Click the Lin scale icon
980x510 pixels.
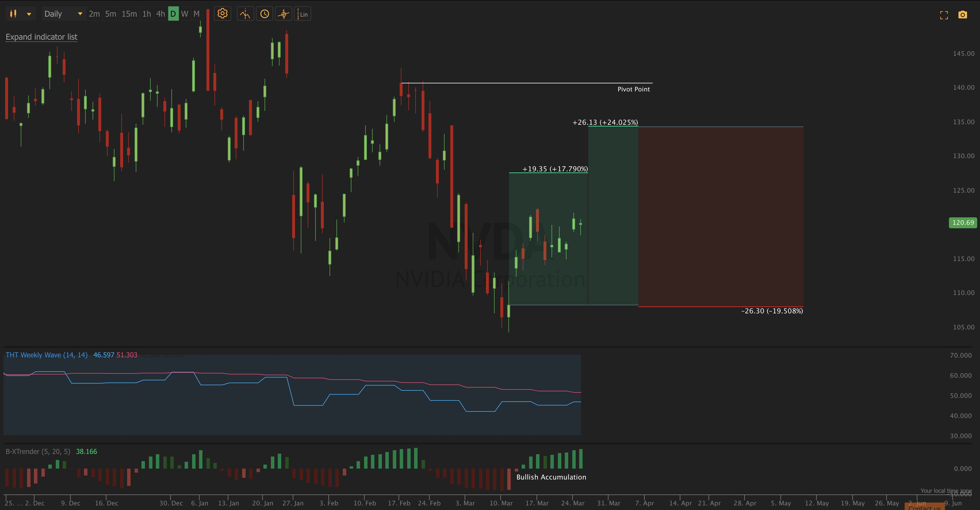point(303,14)
